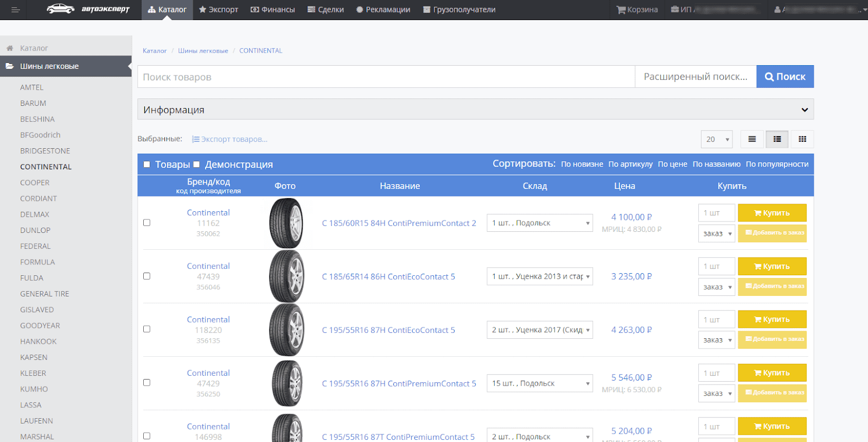
Task: Click Шины легковые breadcrumb link
Action: [203, 51]
